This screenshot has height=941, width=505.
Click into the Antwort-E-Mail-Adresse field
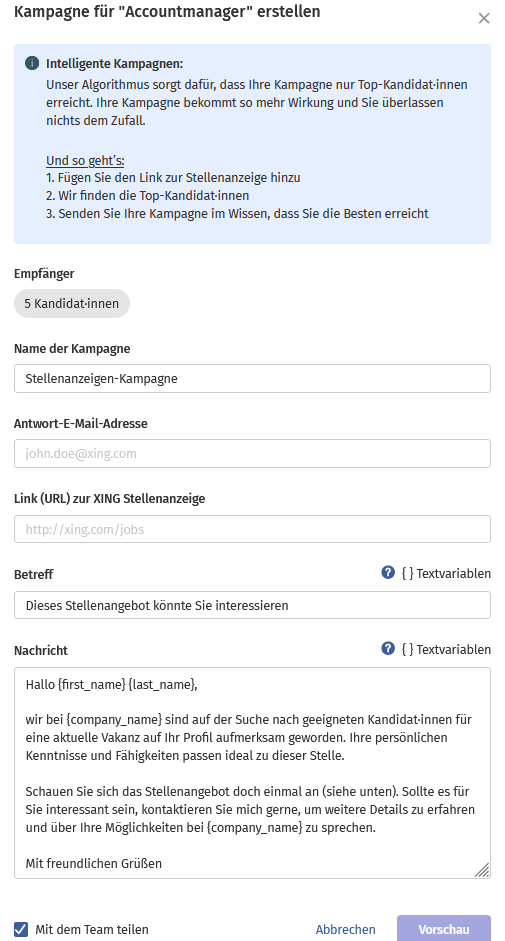[252, 454]
